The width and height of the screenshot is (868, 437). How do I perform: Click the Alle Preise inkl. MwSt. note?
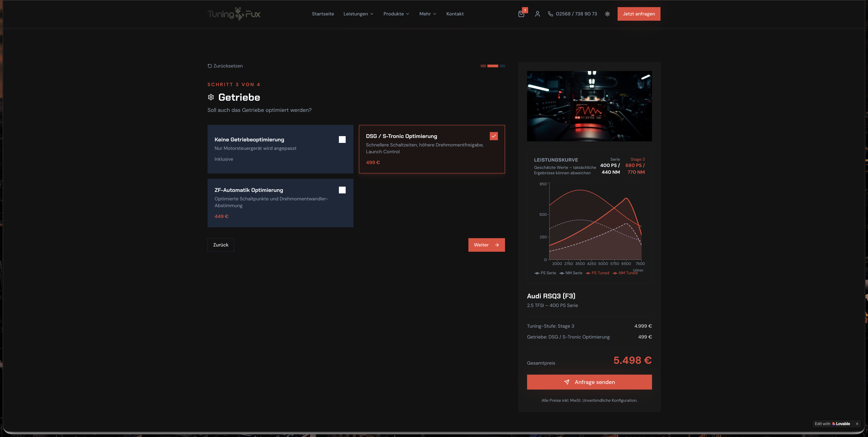pos(589,400)
